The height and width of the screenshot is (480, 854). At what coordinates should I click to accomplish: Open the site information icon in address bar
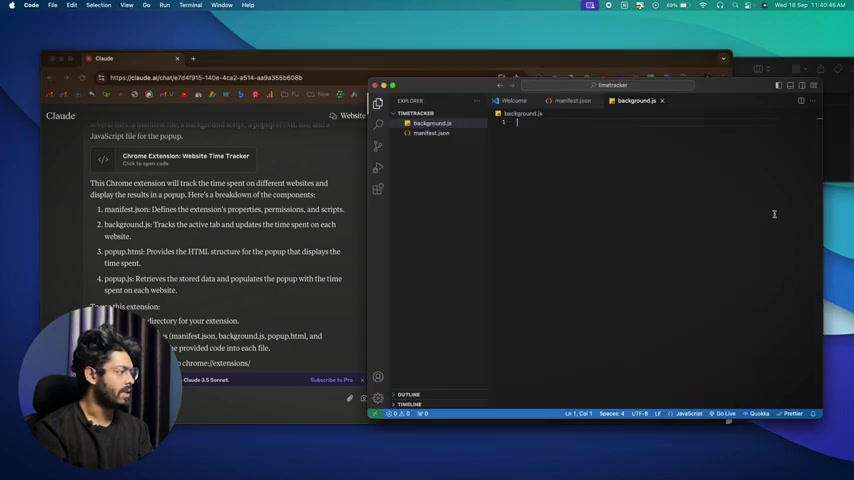(x=101, y=78)
